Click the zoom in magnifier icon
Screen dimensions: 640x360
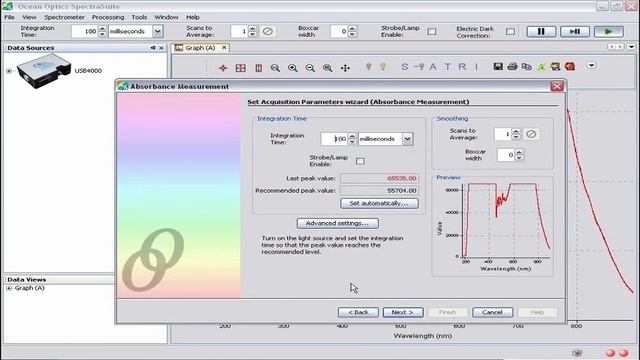pyautogui.click(x=293, y=68)
